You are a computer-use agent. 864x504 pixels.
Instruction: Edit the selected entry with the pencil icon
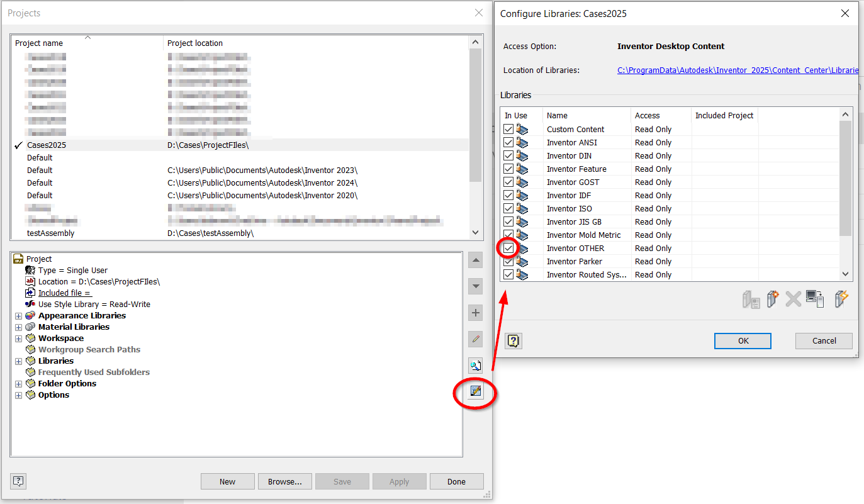(475, 339)
